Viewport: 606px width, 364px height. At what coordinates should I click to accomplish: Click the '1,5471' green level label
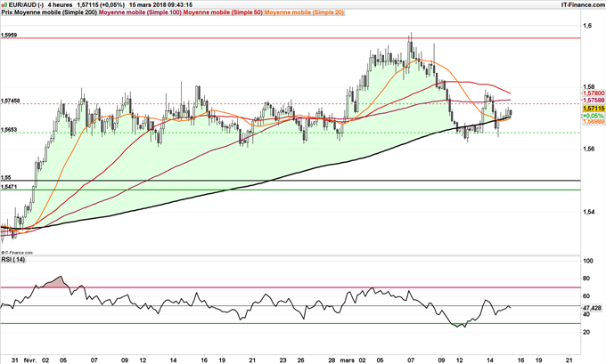(9, 186)
